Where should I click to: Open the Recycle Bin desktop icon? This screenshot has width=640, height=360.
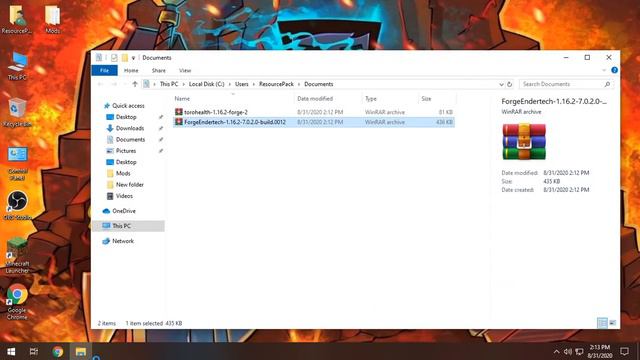[17, 112]
